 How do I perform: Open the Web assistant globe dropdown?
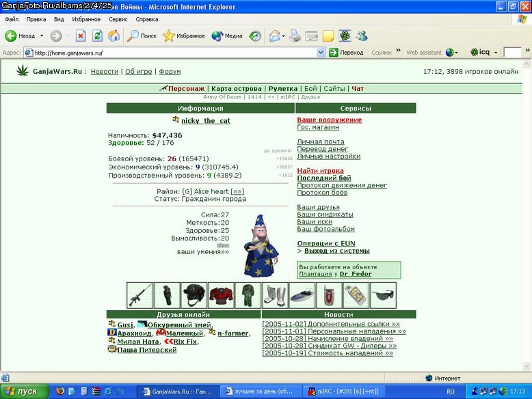pyautogui.click(x=451, y=53)
